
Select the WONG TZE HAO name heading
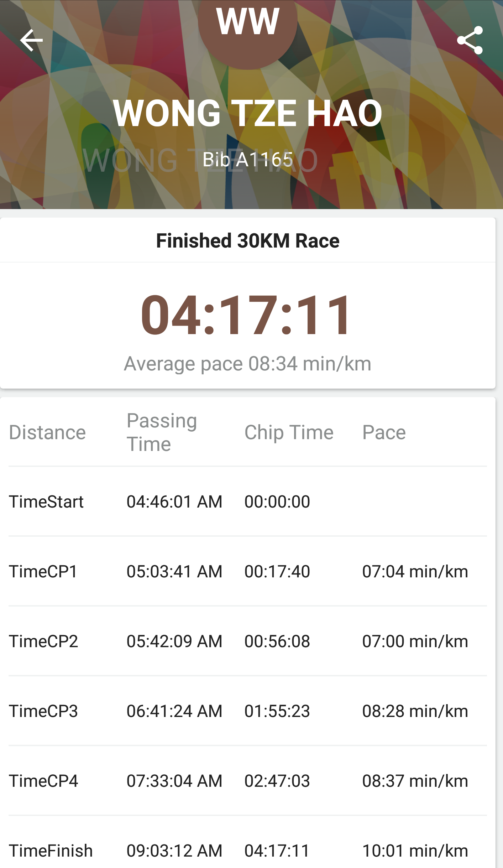pyautogui.click(x=248, y=113)
